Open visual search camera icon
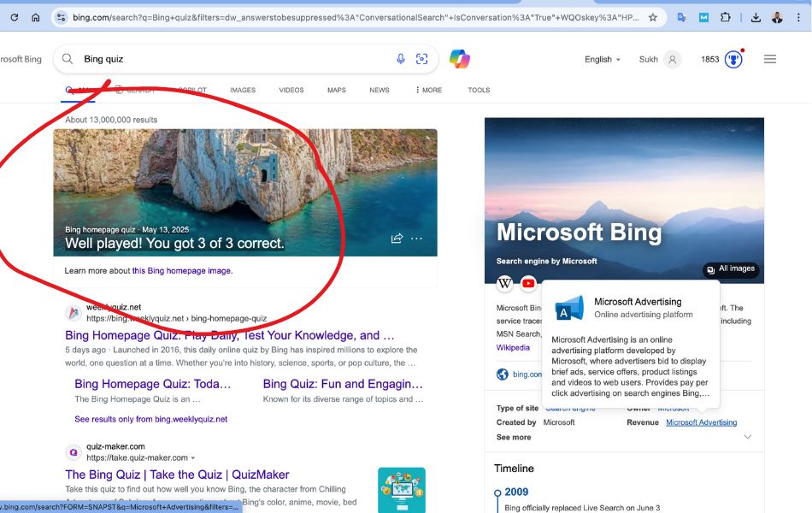 click(x=422, y=59)
